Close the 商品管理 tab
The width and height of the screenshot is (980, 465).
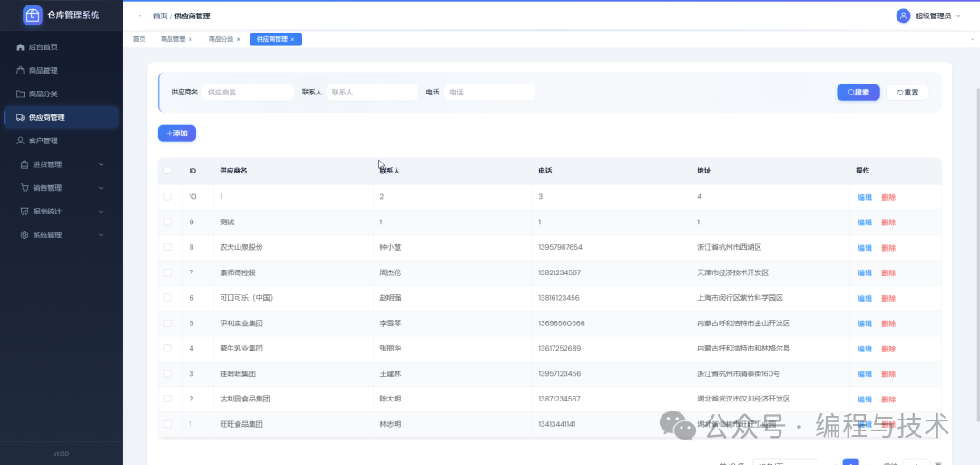[191, 39]
